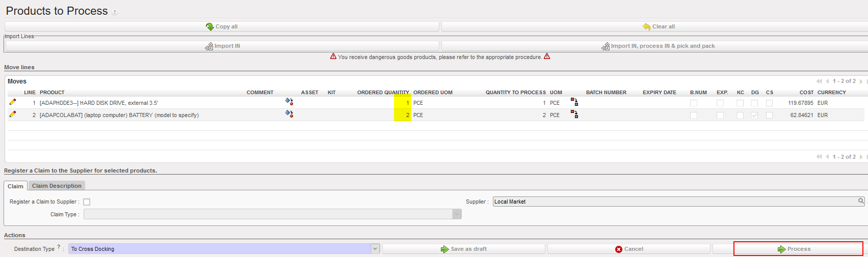This screenshot has height=257, width=868.
Task: Click the green Process arrow icon
Action: point(781,249)
